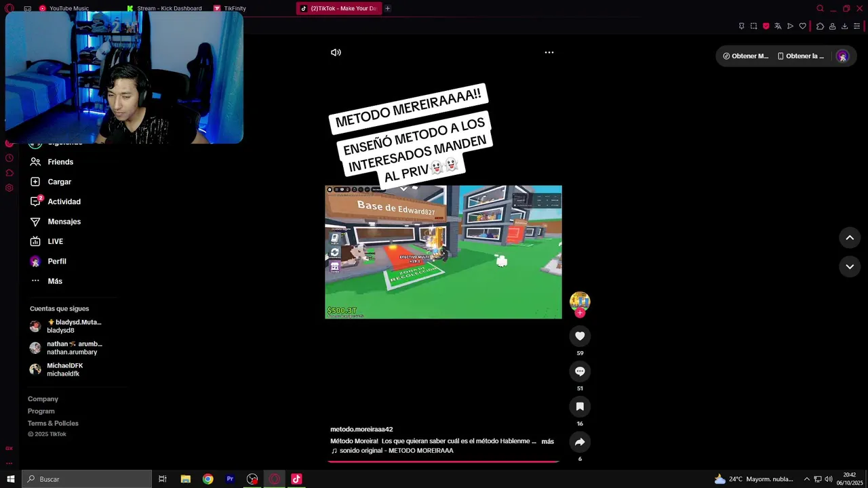Share the video with arrow icon
This screenshot has height=488, width=868.
click(x=580, y=442)
